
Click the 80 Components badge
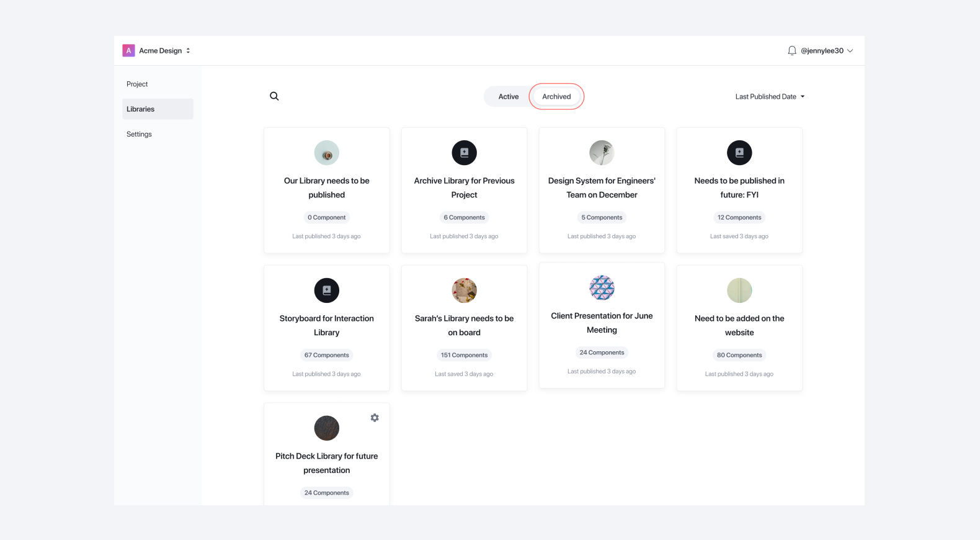pyautogui.click(x=739, y=356)
